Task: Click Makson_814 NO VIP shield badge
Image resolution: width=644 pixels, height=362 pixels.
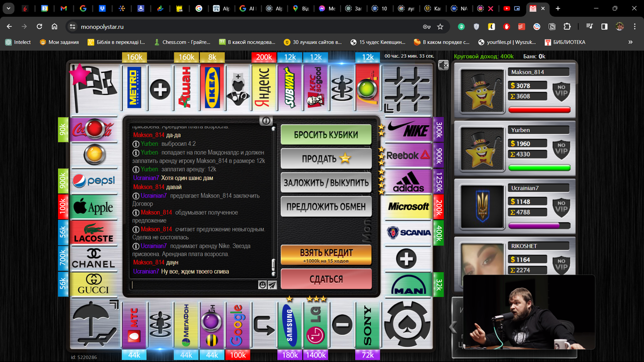Action: coord(561,90)
